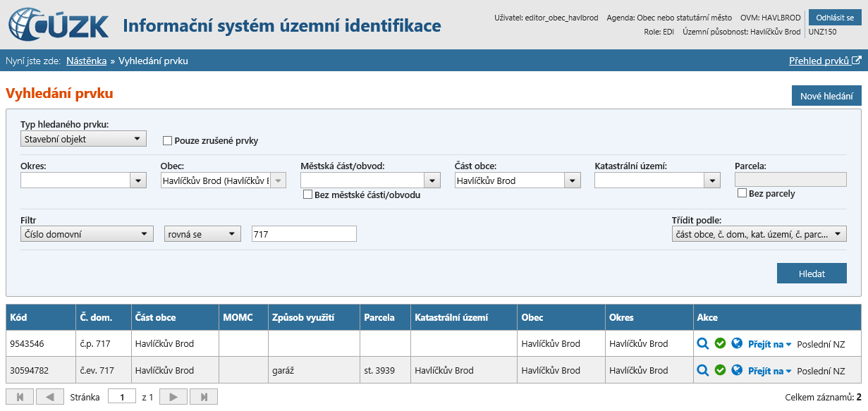Image resolution: width=868 pixels, height=411 pixels.
Task: Tick the Bez parcely checkbox
Action: pos(742,193)
